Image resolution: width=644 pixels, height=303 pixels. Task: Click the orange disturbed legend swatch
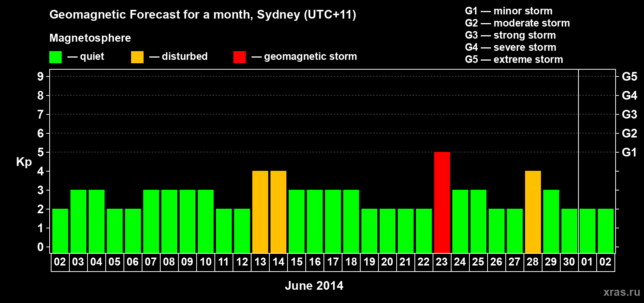click(x=137, y=57)
